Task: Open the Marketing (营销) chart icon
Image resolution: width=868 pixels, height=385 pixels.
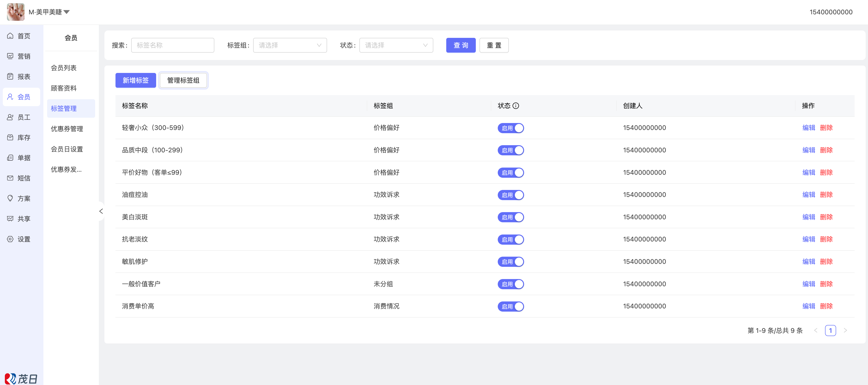Action: click(x=10, y=56)
